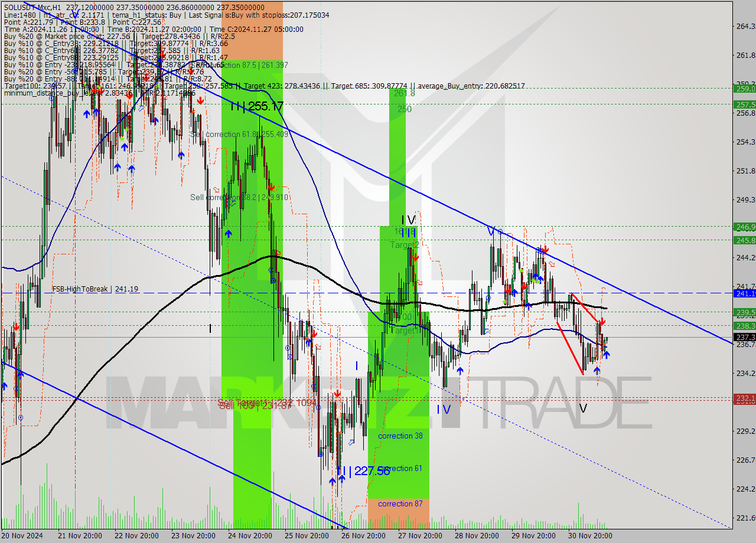Click the 'Sell correction 61.8 | 255.409' label

tap(239, 134)
